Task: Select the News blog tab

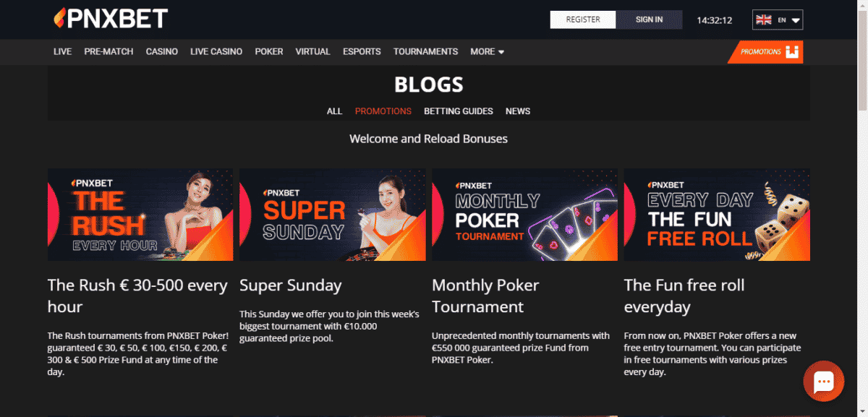Action: pyautogui.click(x=518, y=111)
